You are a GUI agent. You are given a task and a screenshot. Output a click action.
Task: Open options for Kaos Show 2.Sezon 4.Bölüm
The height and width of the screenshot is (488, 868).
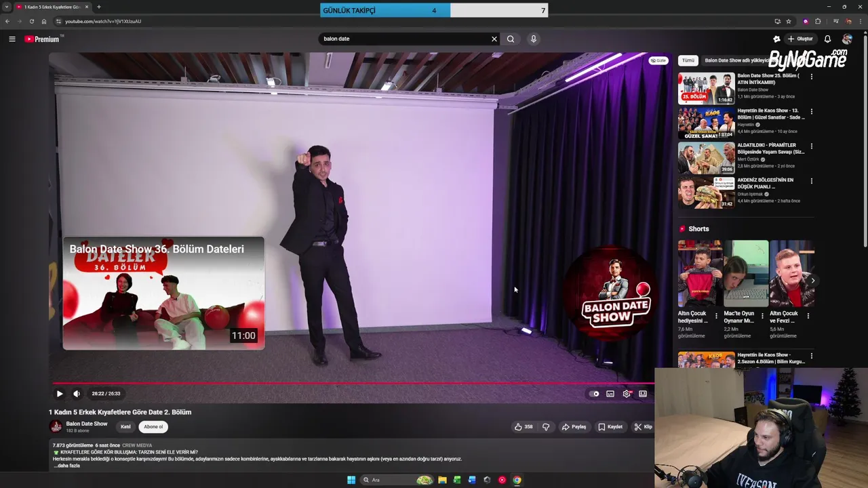(811, 355)
